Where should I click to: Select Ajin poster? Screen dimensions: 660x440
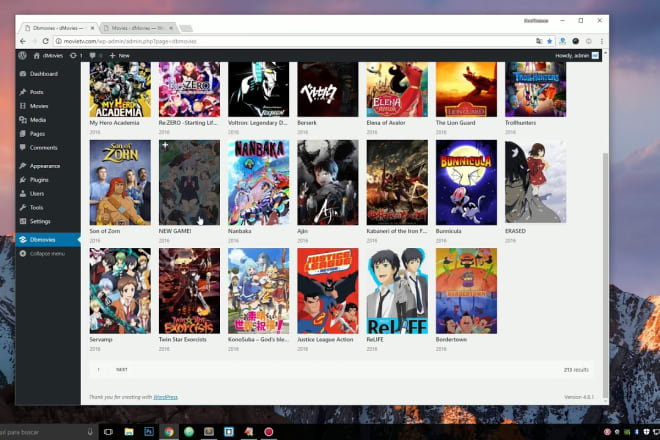tap(328, 182)
